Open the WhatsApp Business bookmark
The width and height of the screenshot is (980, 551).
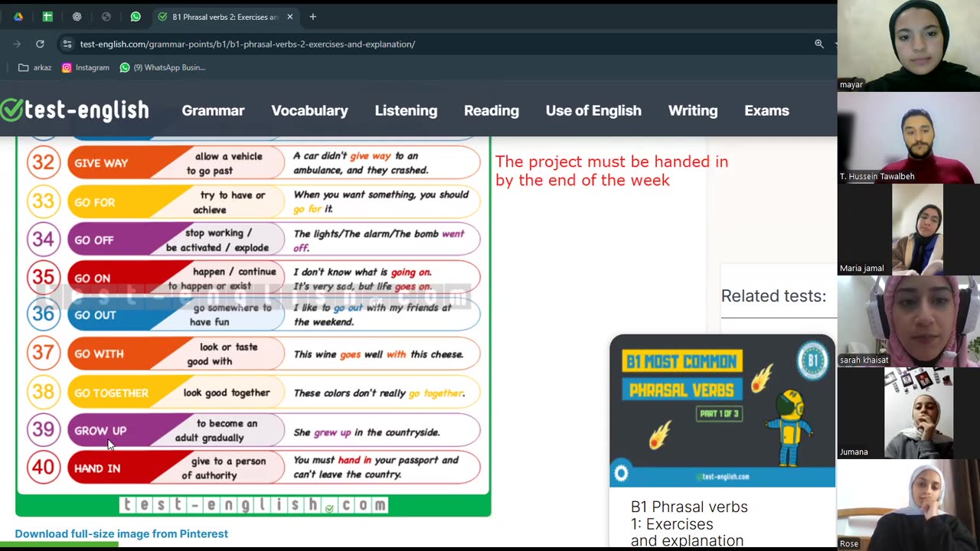click(162, 67)
